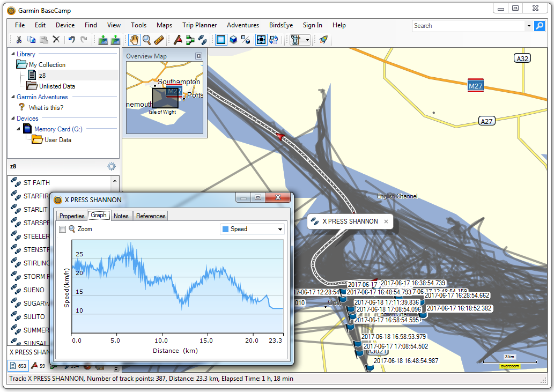Screen dimensions: 554x392
Task: Click the 2017-06-18 16:48:54.987 waypoint label
Action: [405, 360]
